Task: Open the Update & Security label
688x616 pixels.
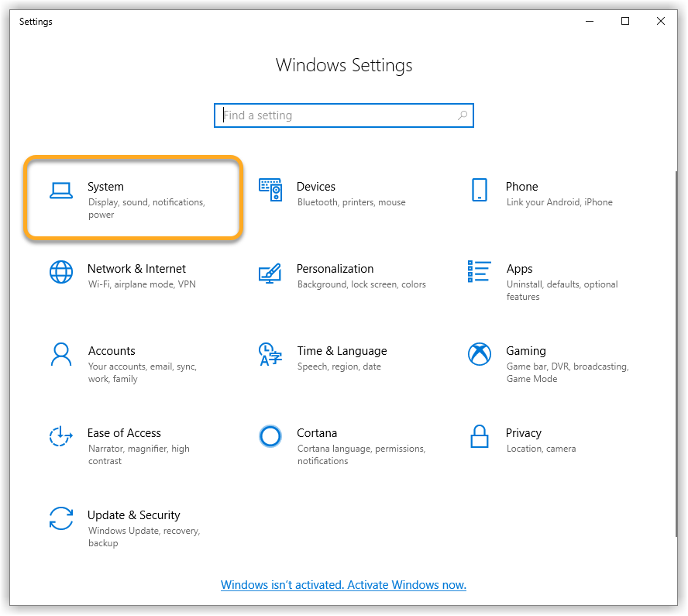Action: tap(133, 515)
